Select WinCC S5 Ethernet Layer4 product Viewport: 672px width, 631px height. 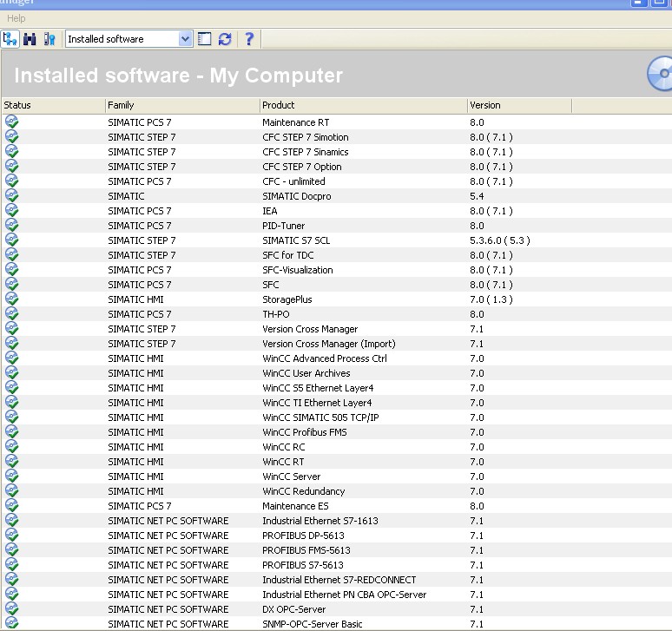318,388
